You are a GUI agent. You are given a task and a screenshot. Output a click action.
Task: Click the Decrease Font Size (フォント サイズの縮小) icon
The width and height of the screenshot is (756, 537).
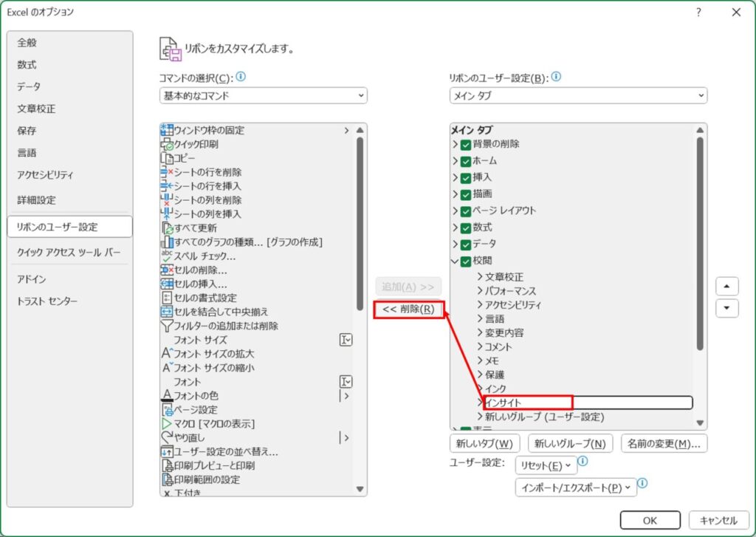[x=167, y=367]
